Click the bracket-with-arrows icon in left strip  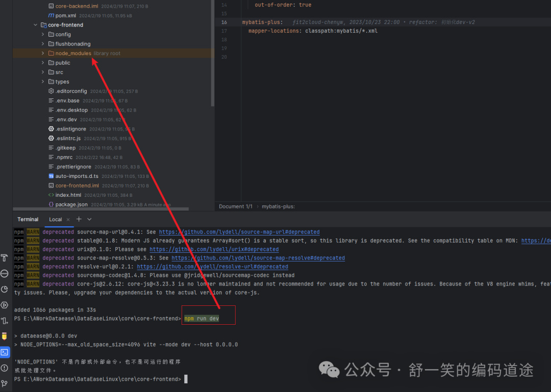click(x=5, y=321)
